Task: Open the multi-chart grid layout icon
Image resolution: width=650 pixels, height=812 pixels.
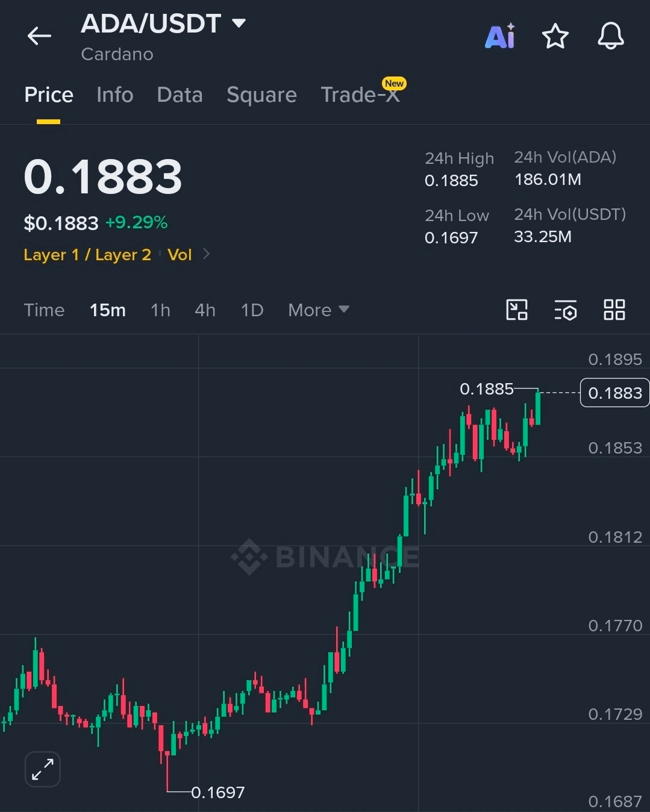Action: click(614, 310)
